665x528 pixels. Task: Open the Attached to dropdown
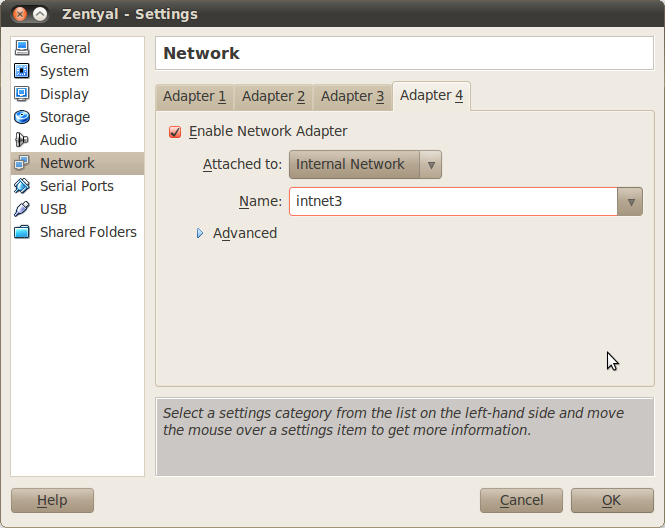pyautogui.click(x=365, y=165)
